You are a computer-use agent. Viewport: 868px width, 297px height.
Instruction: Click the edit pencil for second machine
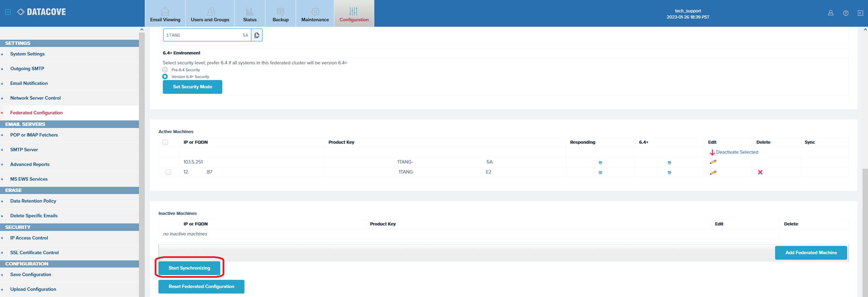coord(713,172)
